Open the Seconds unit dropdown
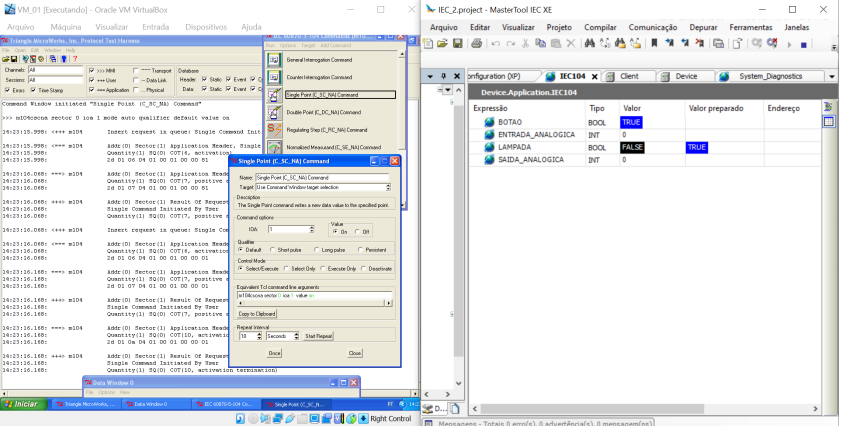 pos(295,336)
